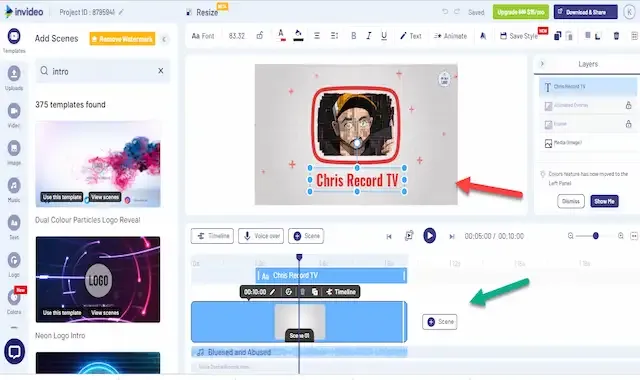This screenshot has width=640, height=380.
Task: Open the Music sidebar panel
Action: [x=14, y=189]
